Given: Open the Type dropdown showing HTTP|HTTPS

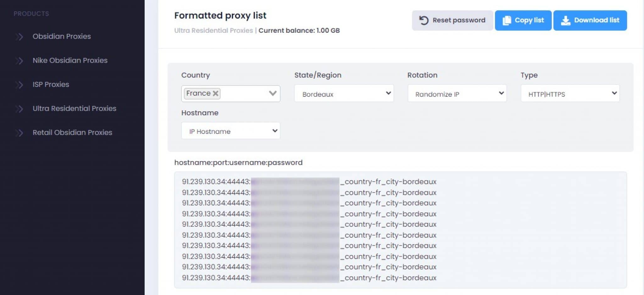Looking at the screenshot, I should tap(570, 94).
